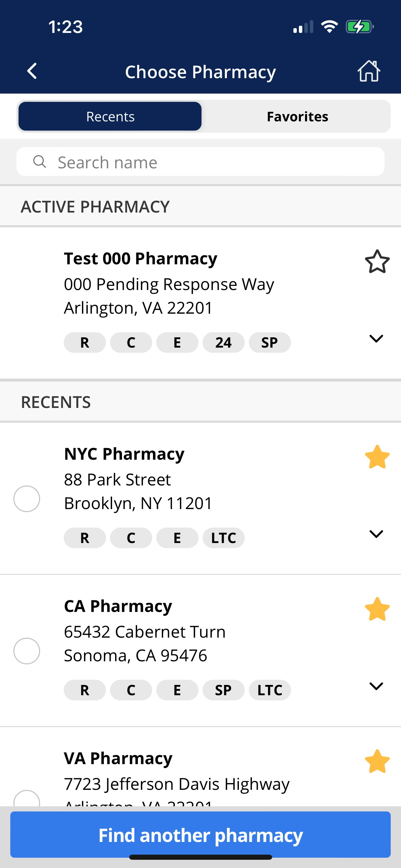Open the NYC Pharmacy name entry
401x868 pixels.
click(124, 454)
